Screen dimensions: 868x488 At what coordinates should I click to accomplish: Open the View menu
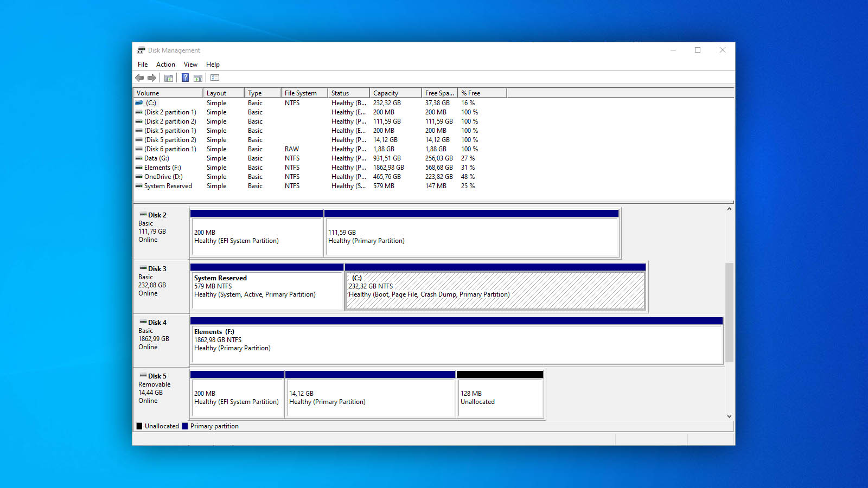[190, 65]
